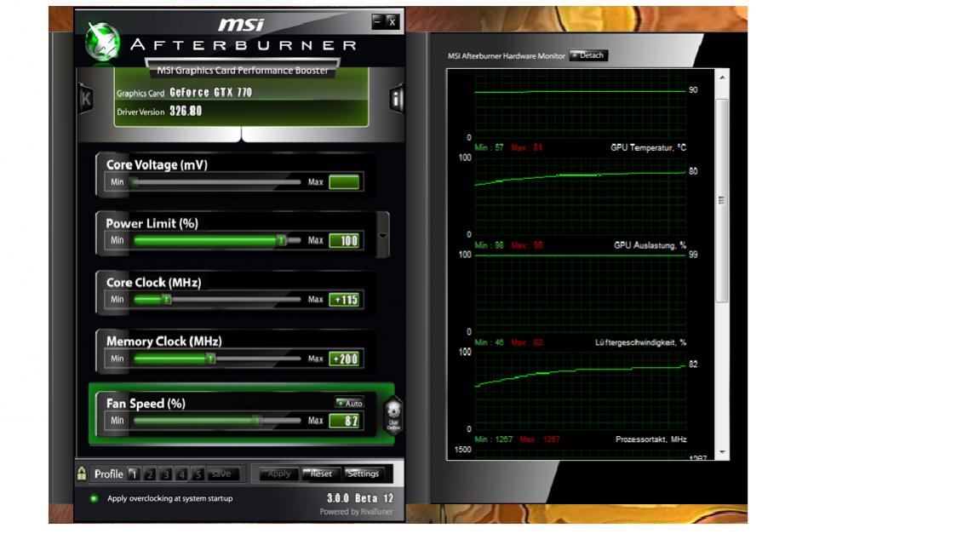Image resolution: width=980 pixels, height=551 pixels.
Task: Click the Memory Clock value field +200
Action: point(344,359)
